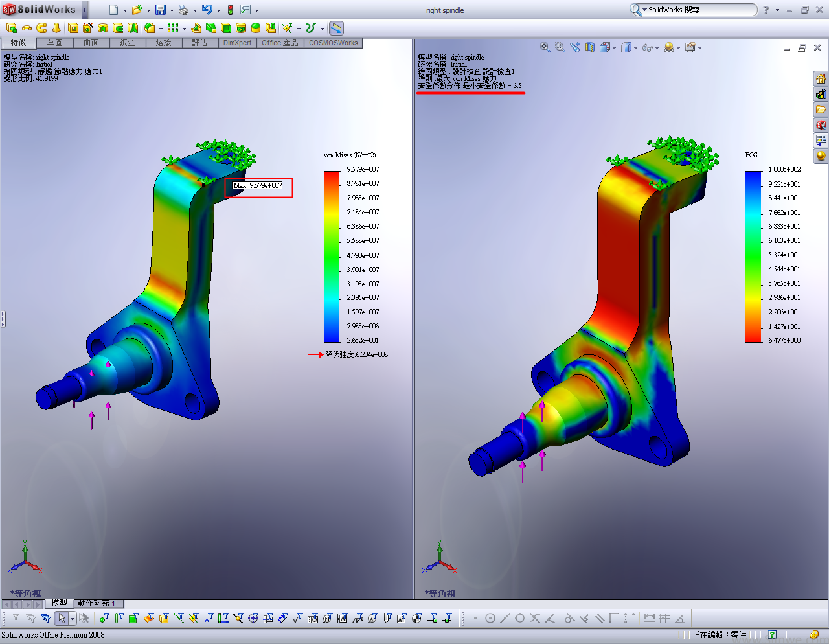Click the Max: 9.579e+007 stress annotation
The width and height of the screenshot is (829, 644).
pyautogui.click(x=258, y=185)
